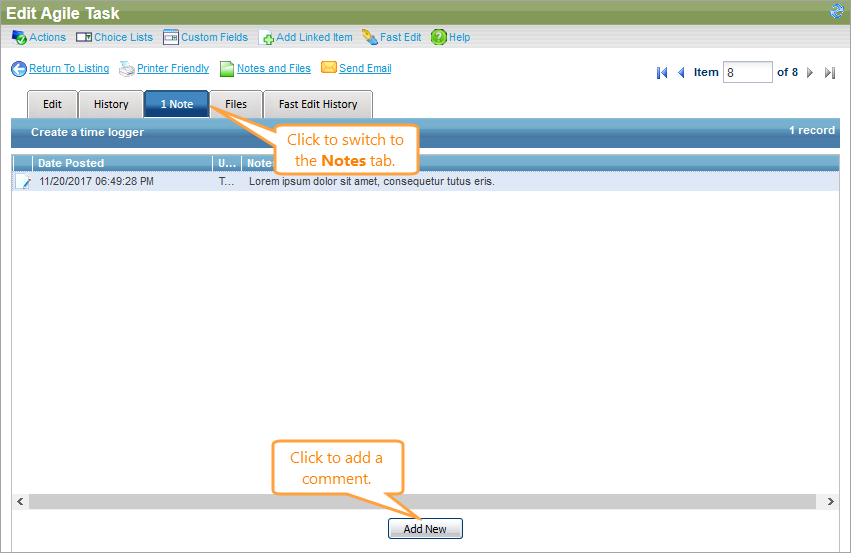Click the Printer Friendly printer icon
Screen dimensions: 851x553
[126, 69]
